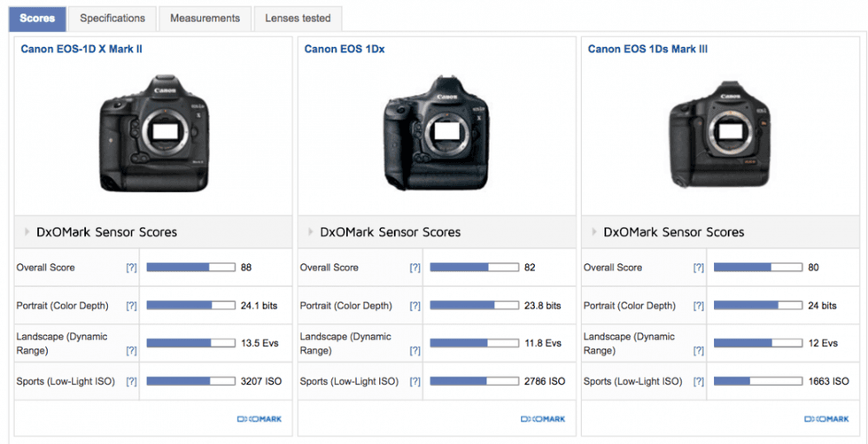Click DxOMark logo under EOS 1Dx
The height and width of the screenshot is (444, 868).
point(543,419)
